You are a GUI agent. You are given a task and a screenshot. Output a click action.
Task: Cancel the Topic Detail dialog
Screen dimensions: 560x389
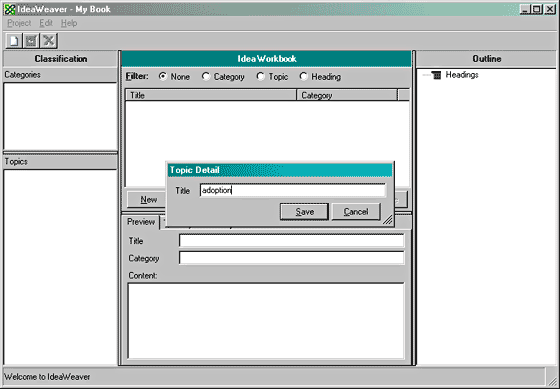356,212
